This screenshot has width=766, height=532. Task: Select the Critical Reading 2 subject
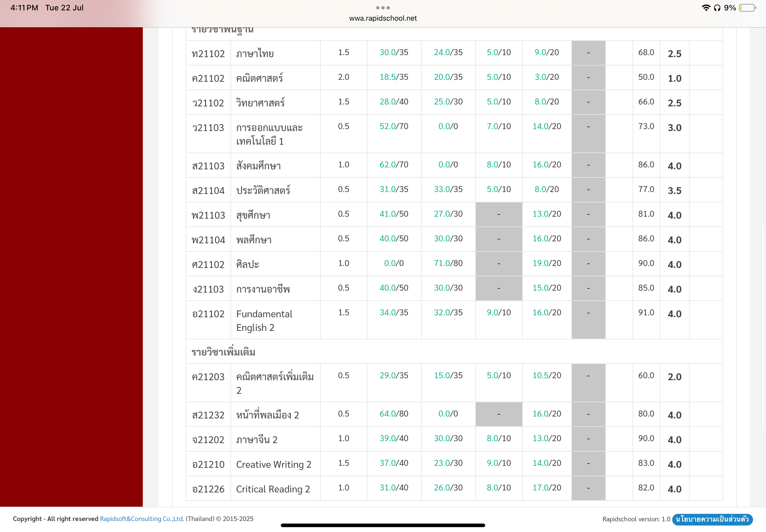tap(273, 489)
